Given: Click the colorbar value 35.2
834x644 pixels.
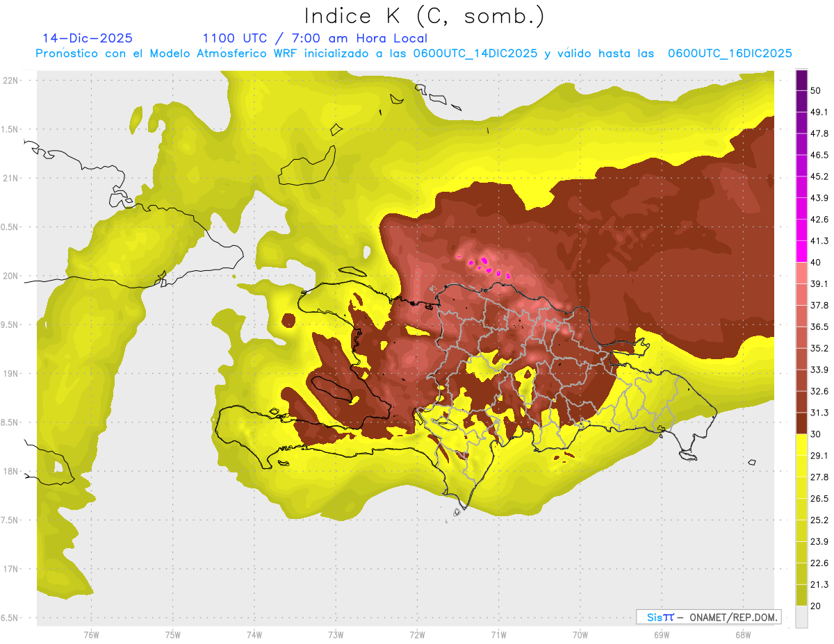Looking at the screenshot, I should [819, 348].
